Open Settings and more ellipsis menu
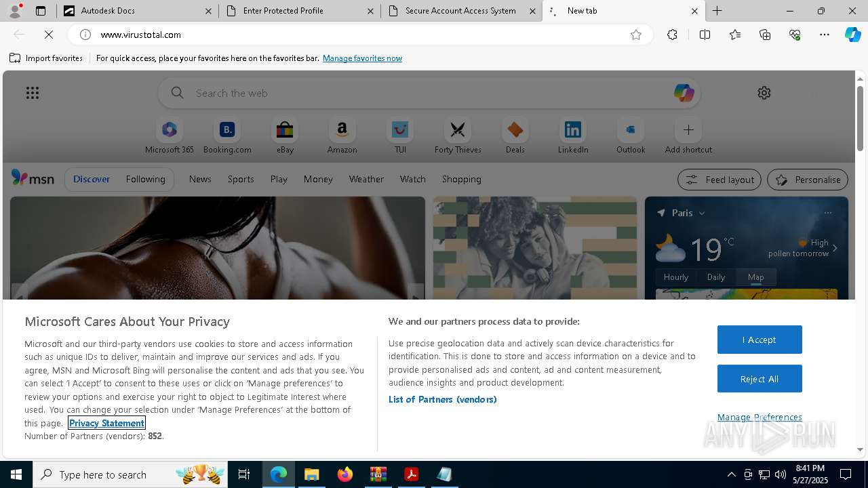This screenshot has height=488, width=868. click(x=825, y=35)
